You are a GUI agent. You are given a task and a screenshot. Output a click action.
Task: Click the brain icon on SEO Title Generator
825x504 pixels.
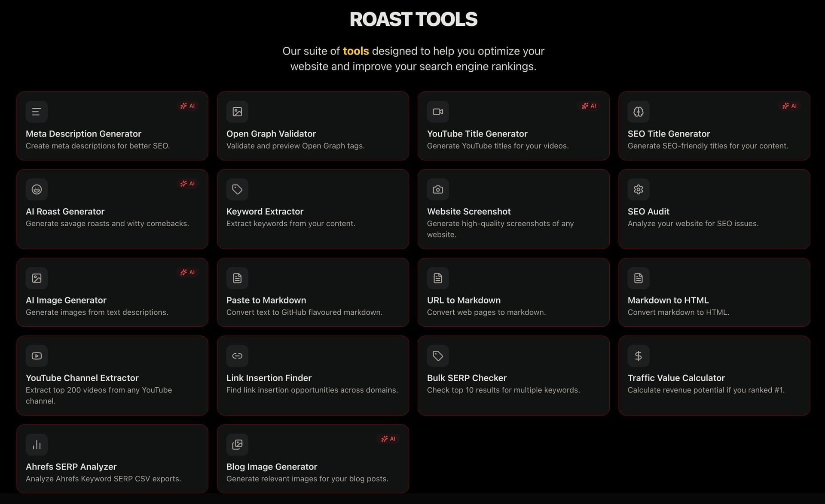638,112
